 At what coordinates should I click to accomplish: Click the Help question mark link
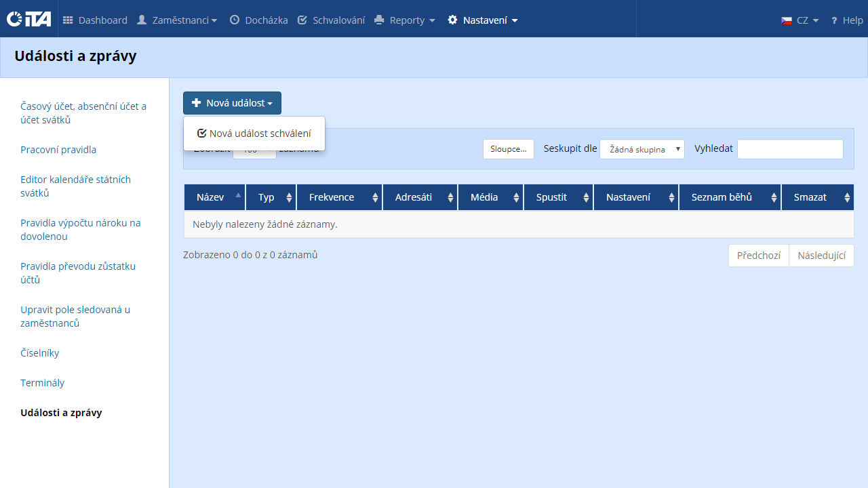click(846, 20)
